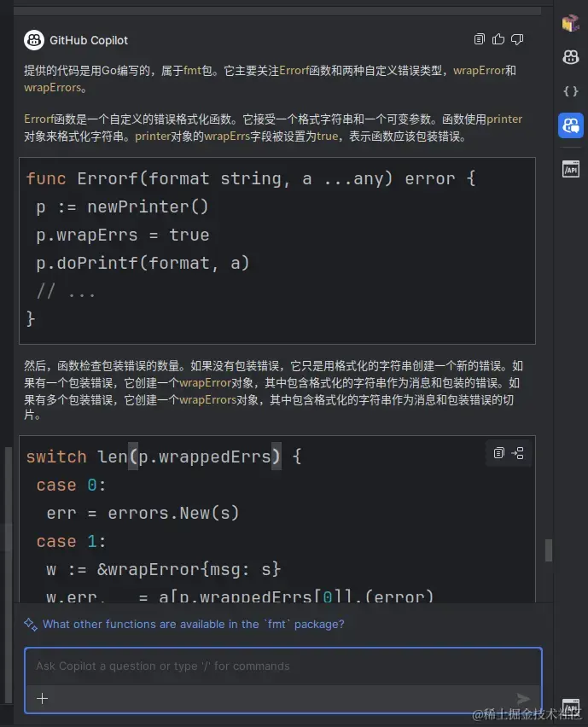The width and height of the screenshot is (588, 727).
Task: Copy the switch code block
Action: pos(499,453)
